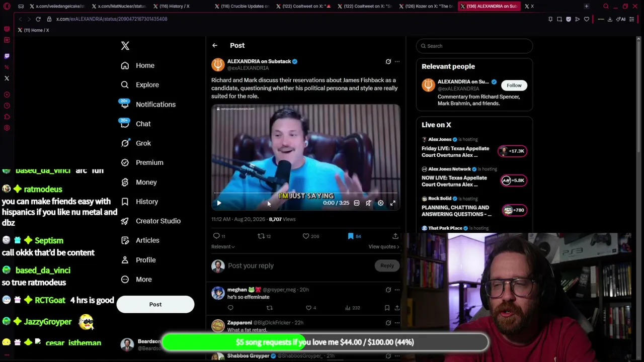Open Notifications in X navigation
Viewport: 644px width, 362px height.
click(148, 105)
